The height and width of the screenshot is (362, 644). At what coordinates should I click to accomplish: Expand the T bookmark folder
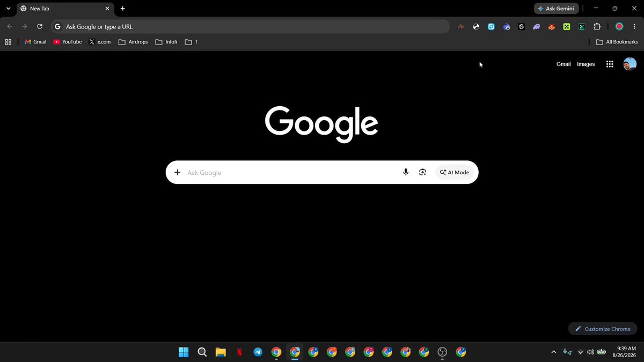click(191, 42)
